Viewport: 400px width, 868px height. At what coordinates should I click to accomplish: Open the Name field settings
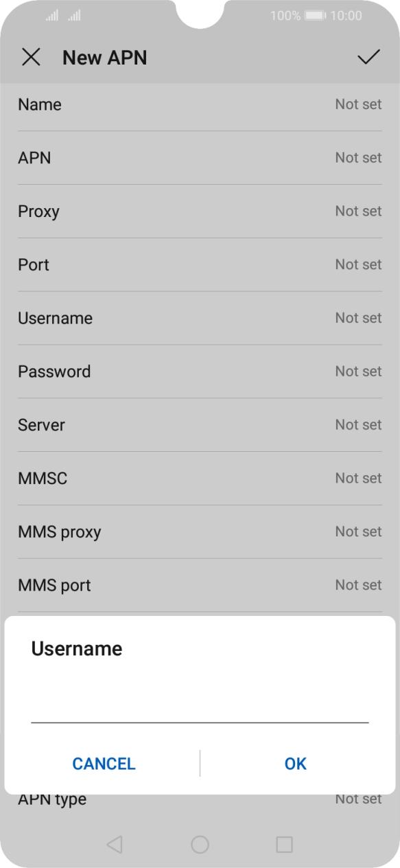click(x=200, y=104)
